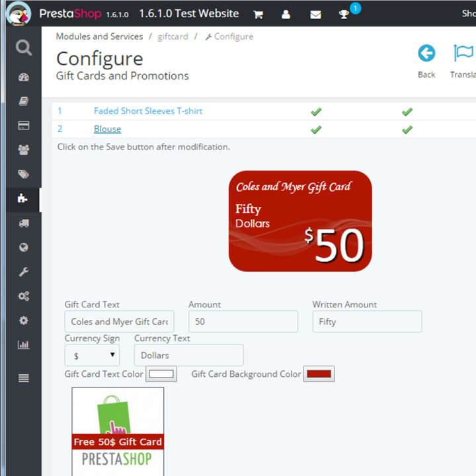Open Gift Card Text Color picker
This screenshot has height=476, width=476.
(161, 374)
